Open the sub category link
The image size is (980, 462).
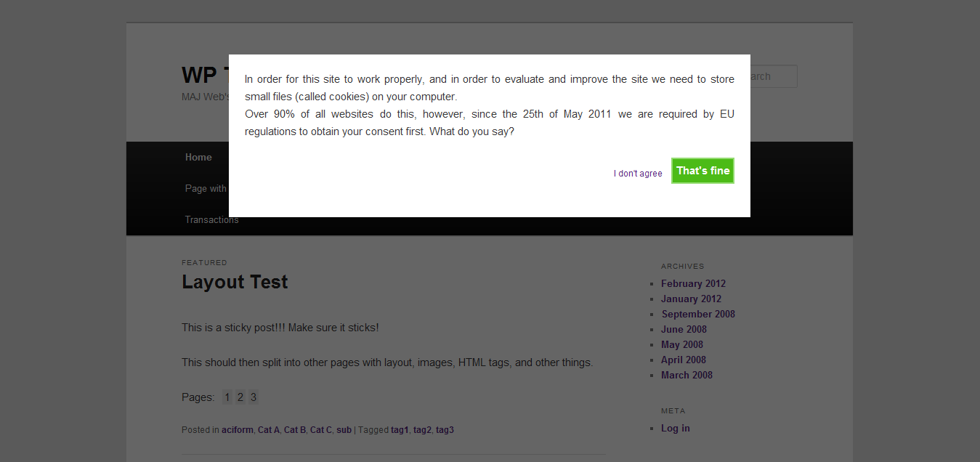click(344, 430)
